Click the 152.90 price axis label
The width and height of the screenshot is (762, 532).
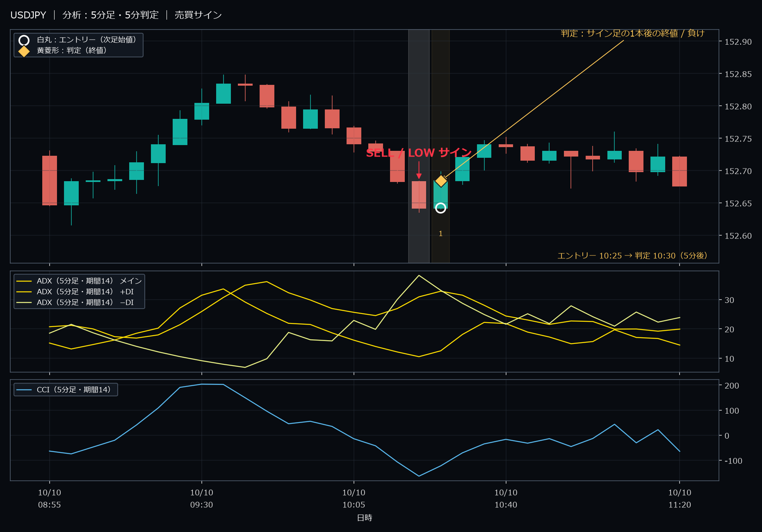[738, 42]
